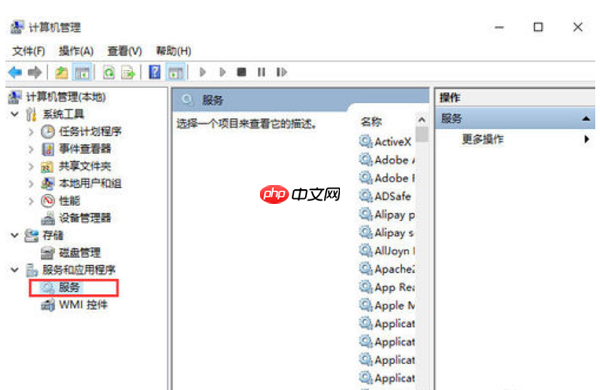This screenshot has height=390, width=600.
Task: Select 存储 in the tree
Action: (x=53, y=235)
